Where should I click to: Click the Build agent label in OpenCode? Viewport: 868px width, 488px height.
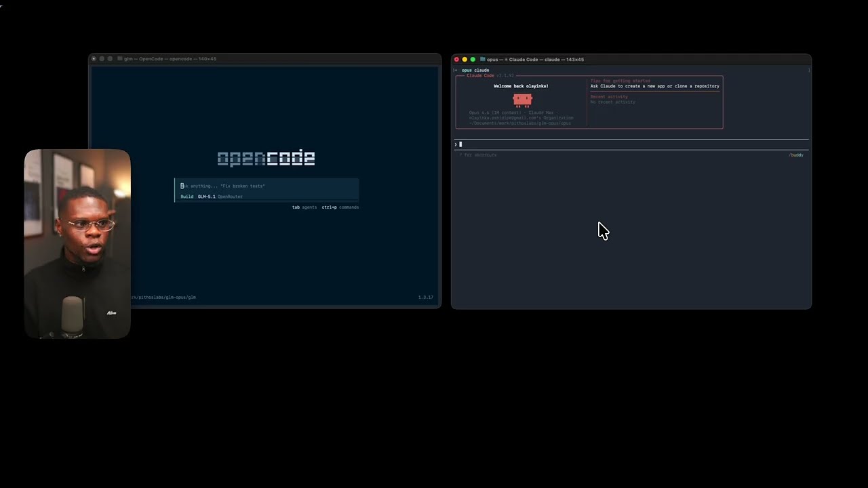(x=186, y=197)
